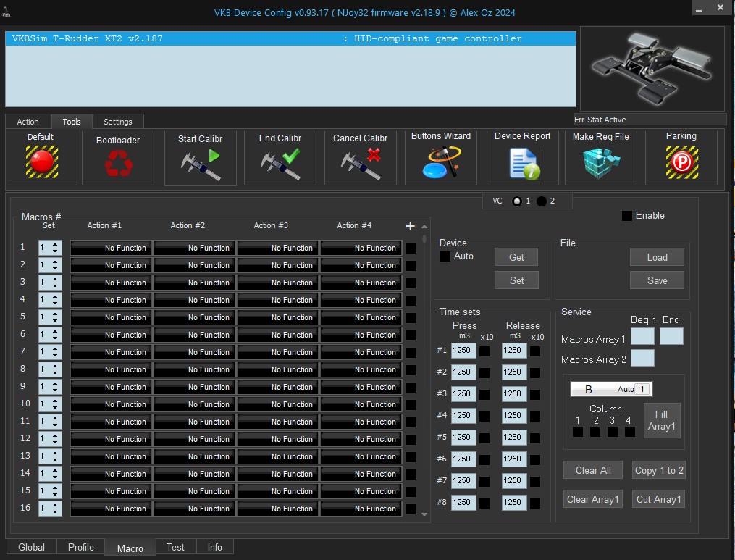Open Action #3 dropdown for macro 14
The width and height of the screenshot is (735, 560).
(277, 474)
